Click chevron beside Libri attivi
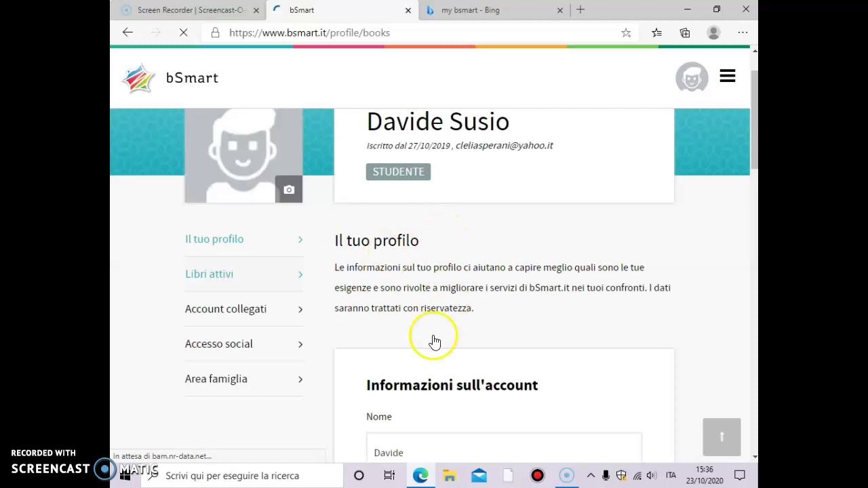This screenshot has width=868, height=488. click(300, 274)
